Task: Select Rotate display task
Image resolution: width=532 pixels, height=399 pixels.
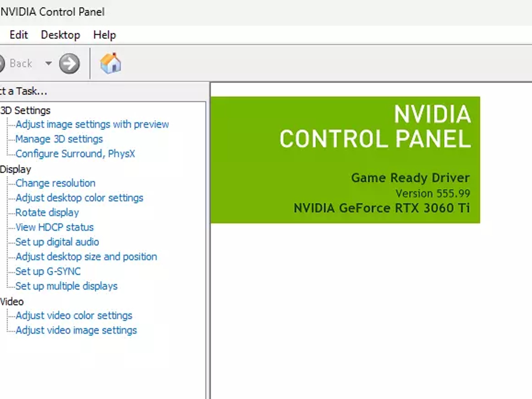Action: click(47, 213)
